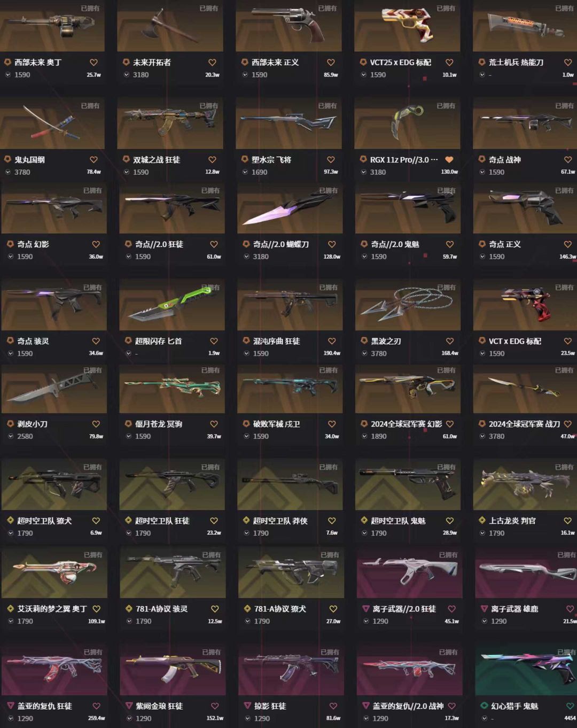577x728 pixels.
Task: Click tier icon beside 超时空卫队 獠犬
Action: [10, 521]
